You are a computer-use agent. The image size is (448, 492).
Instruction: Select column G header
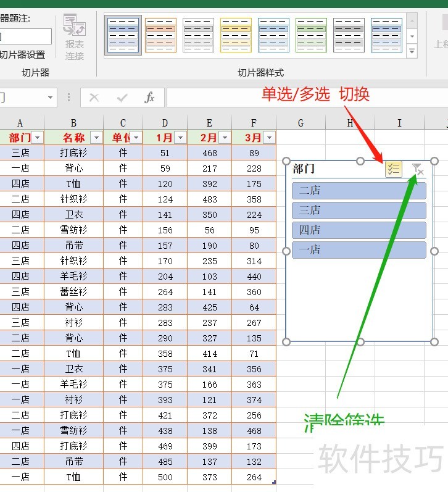point(301,123)
